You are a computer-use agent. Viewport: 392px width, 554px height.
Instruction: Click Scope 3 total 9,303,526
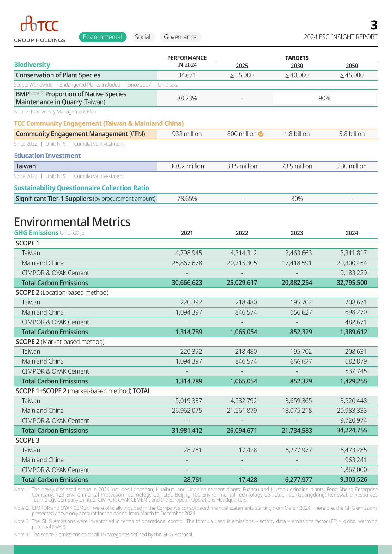tap(353, 480)
